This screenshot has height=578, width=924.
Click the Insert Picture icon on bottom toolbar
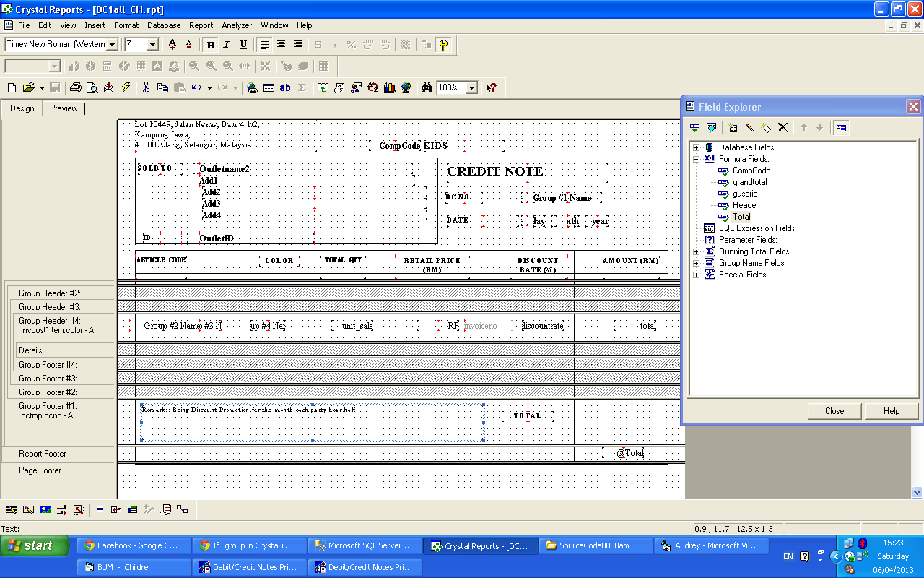click(45, 509)
